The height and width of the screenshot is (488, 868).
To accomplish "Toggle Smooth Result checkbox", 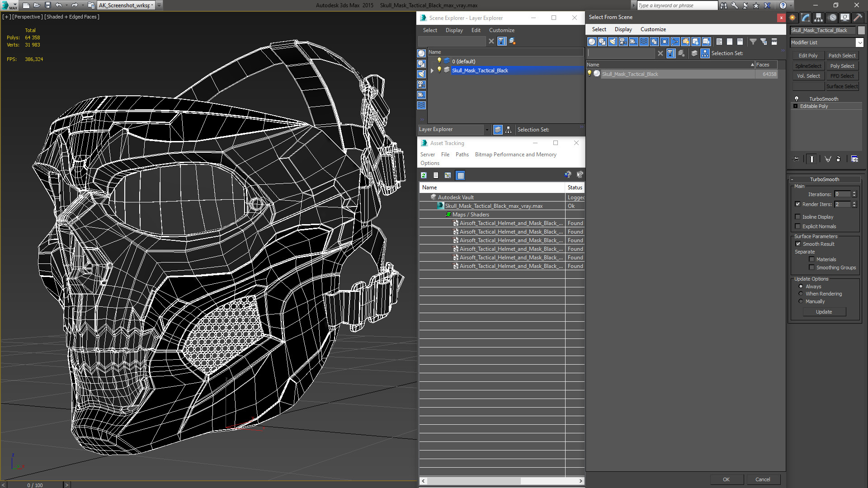I will pyautogui.click(x=798, y=244).
